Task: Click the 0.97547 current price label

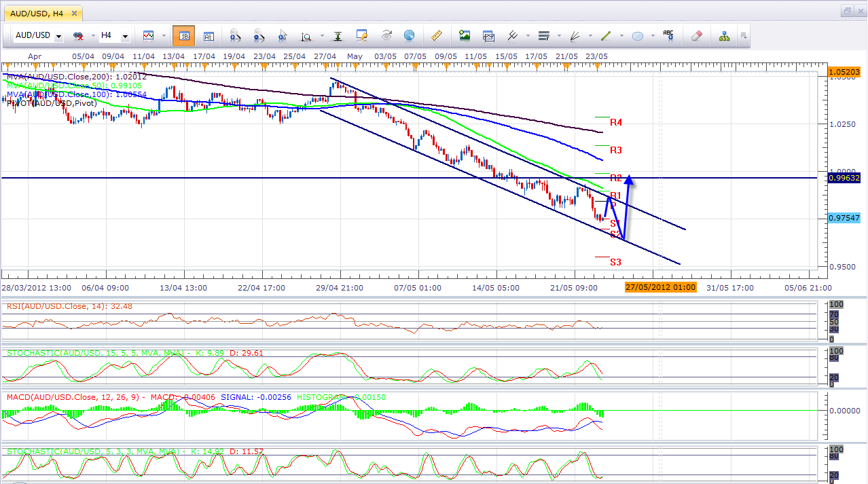Action: tap(844, 217)
